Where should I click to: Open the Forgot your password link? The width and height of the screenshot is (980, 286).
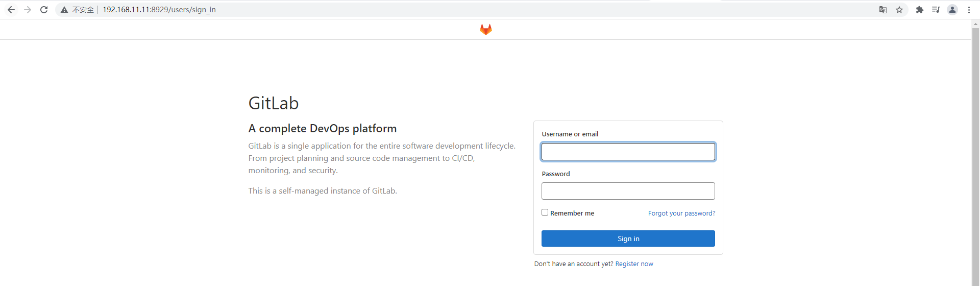click(x=681, y=213)
